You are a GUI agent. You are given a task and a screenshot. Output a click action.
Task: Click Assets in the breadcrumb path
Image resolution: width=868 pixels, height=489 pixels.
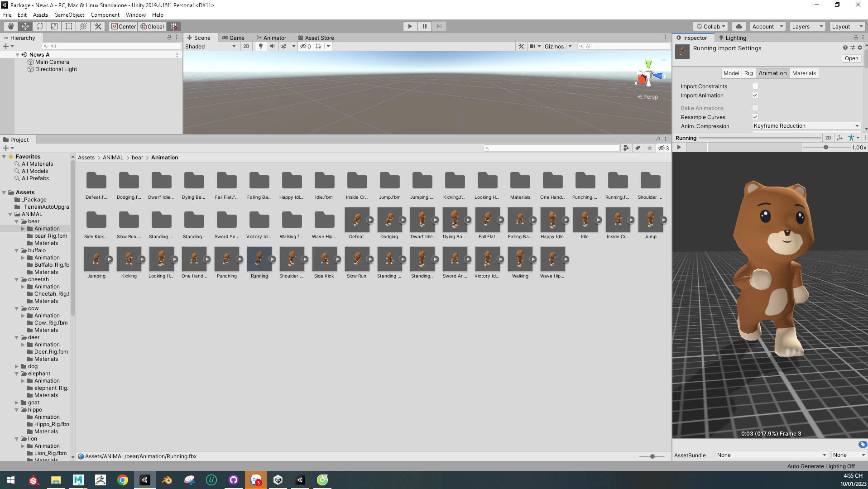[86, 158]
